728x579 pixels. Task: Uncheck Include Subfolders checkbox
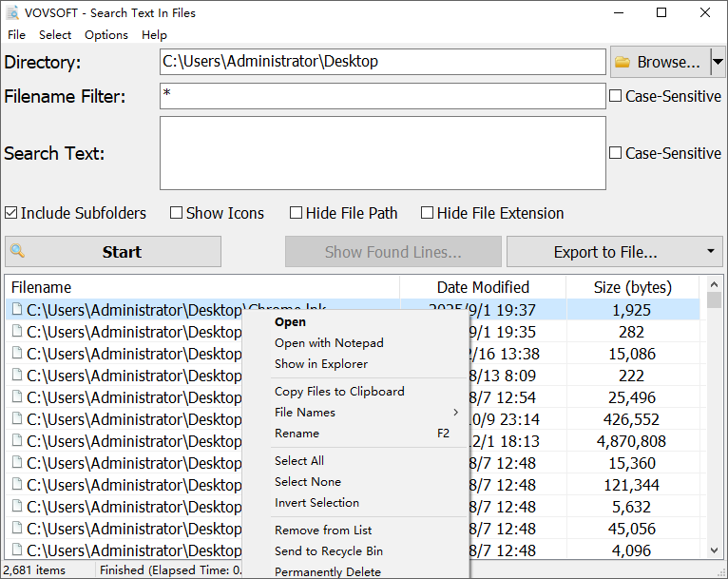point(10,213)
